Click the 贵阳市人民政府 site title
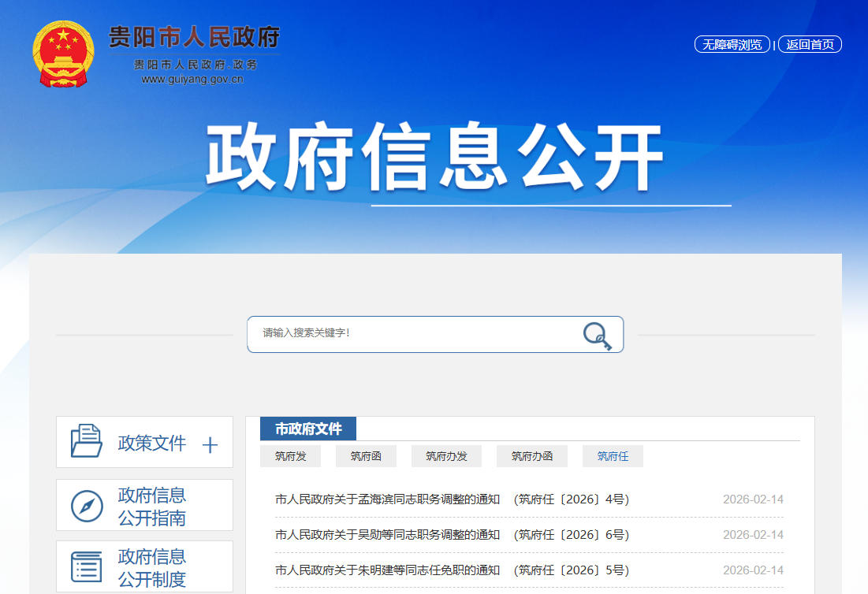The image size is (868, 594). tap(194, 37)
